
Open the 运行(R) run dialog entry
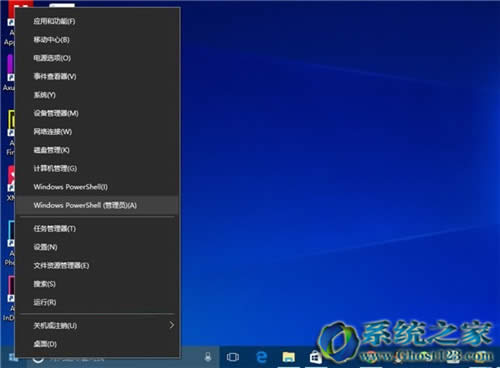point(97,302)
